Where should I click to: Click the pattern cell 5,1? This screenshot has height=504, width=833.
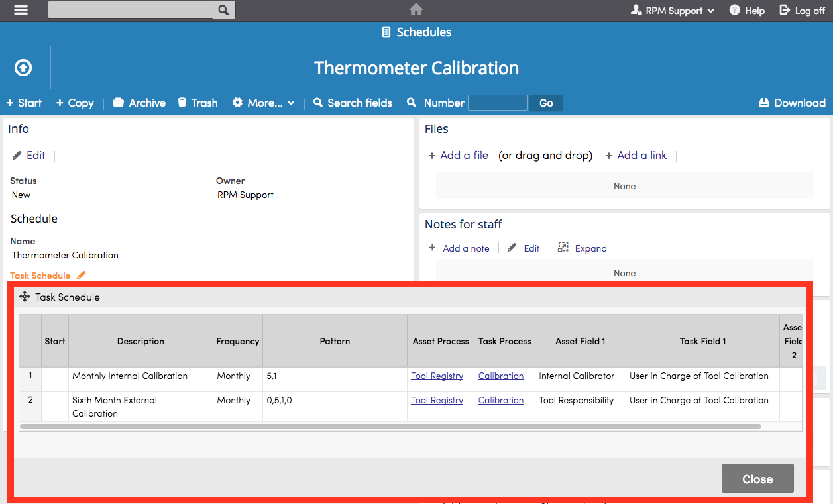[335, 379]
